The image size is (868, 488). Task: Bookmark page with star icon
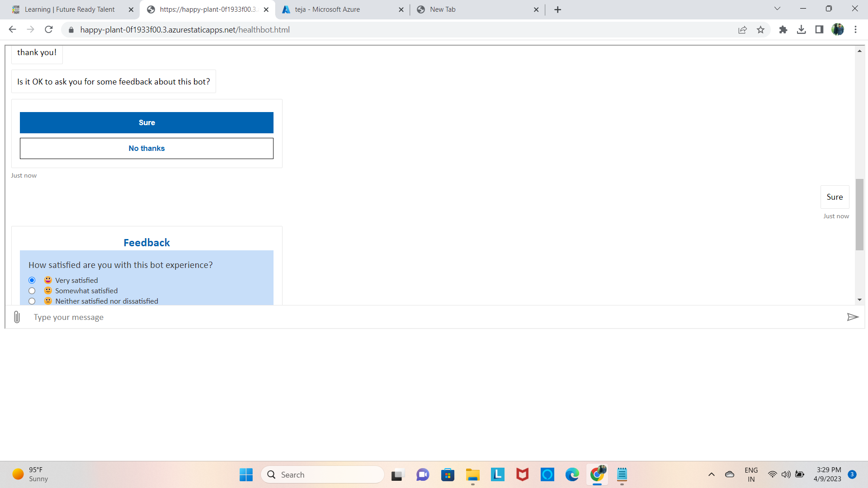point(760,30)
